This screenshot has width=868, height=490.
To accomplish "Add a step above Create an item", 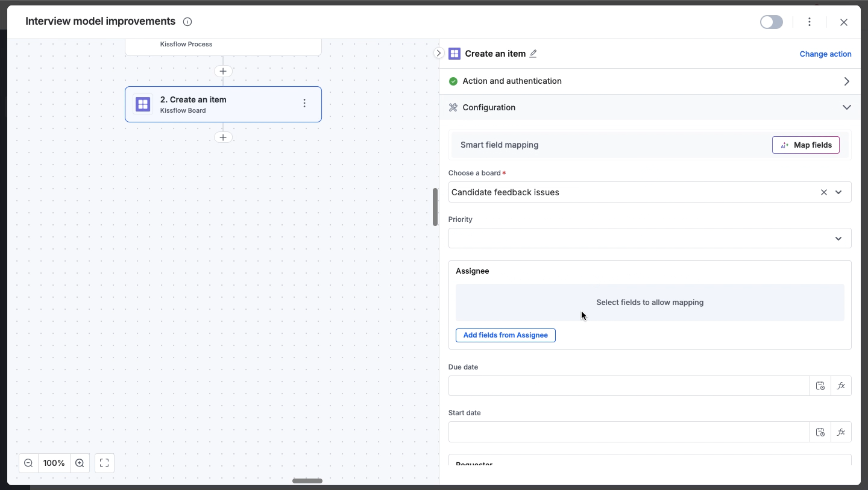I will tap(223, 71).
